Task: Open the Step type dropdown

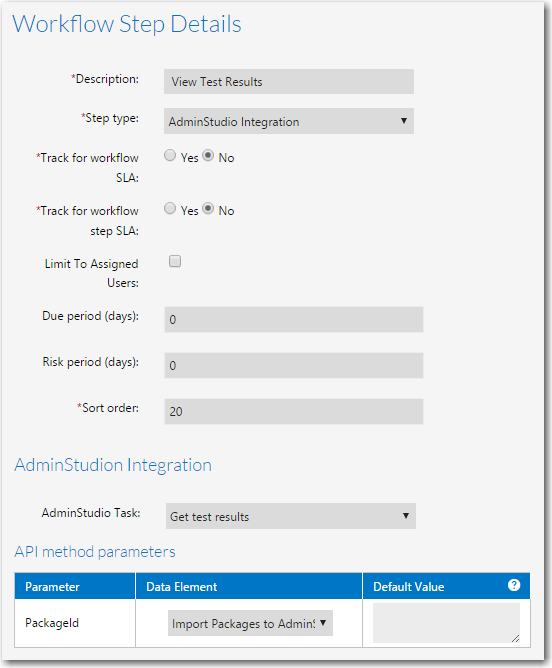Action: (x=289, y=121)
